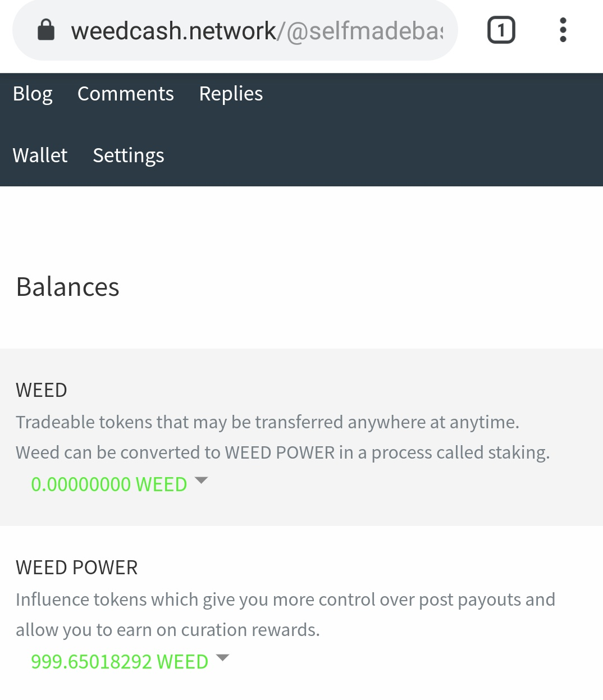Go to the Blog tab
The width and height of the screenshot is (603, 700).
coord(33,94)
